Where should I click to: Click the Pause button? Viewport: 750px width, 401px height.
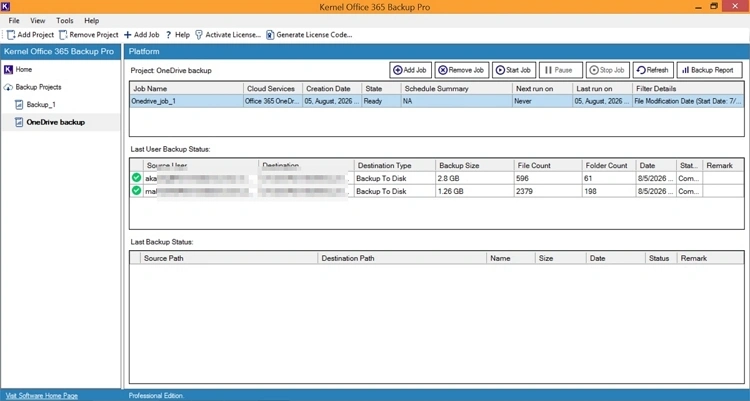point(561,70)
